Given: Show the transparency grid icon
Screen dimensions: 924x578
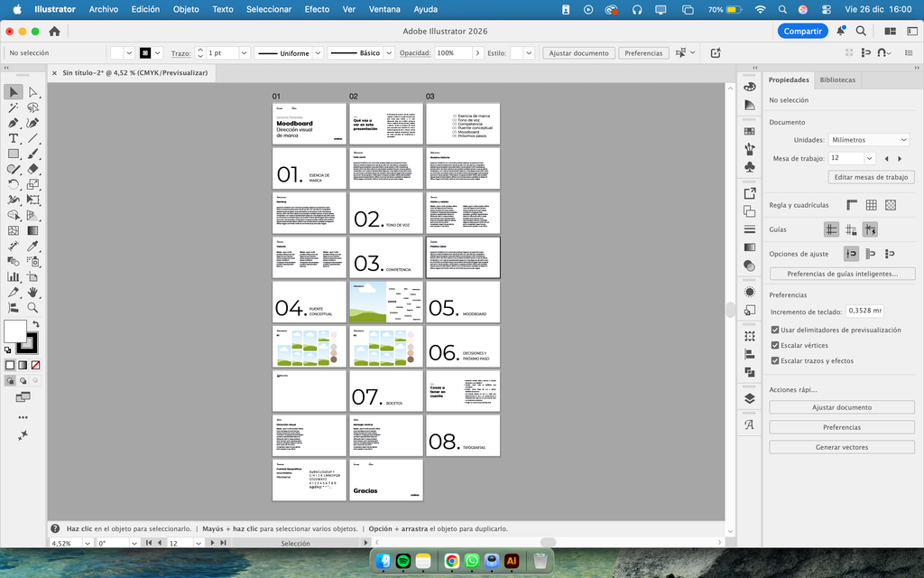Looking at the screenshot, I should point(891,205).
